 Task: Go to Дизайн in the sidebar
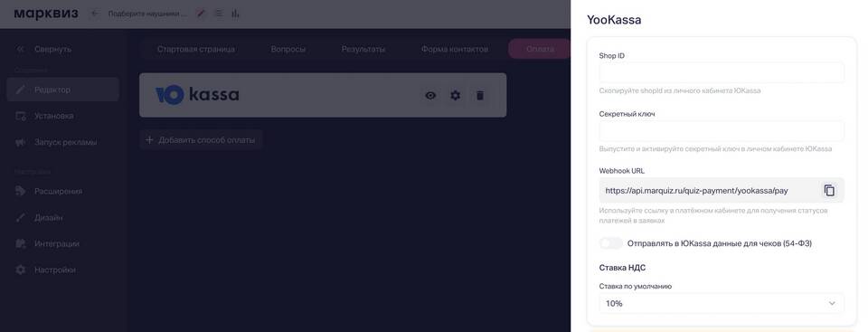click(x=48, y=218)
